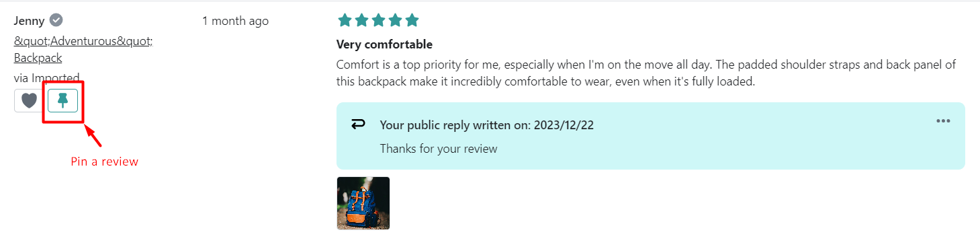Click the heart icon to favorite the review
Viewport: 980px width, 247px height.
(29, 100)
